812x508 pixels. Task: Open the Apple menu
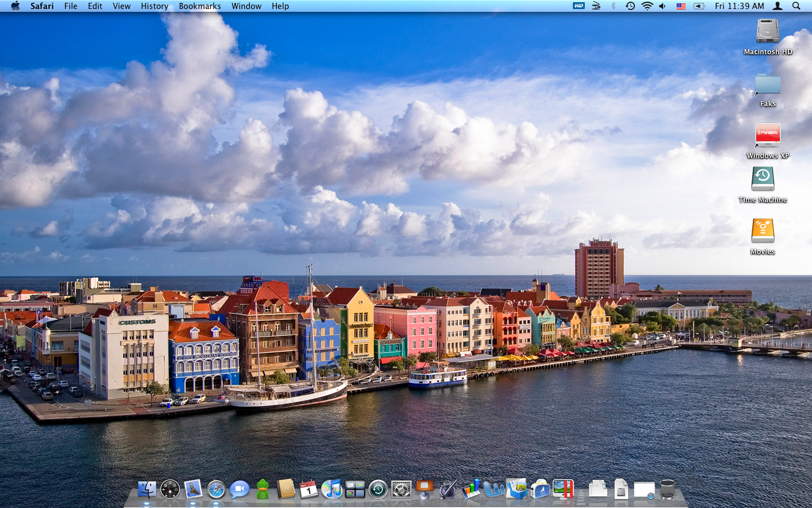15,6
